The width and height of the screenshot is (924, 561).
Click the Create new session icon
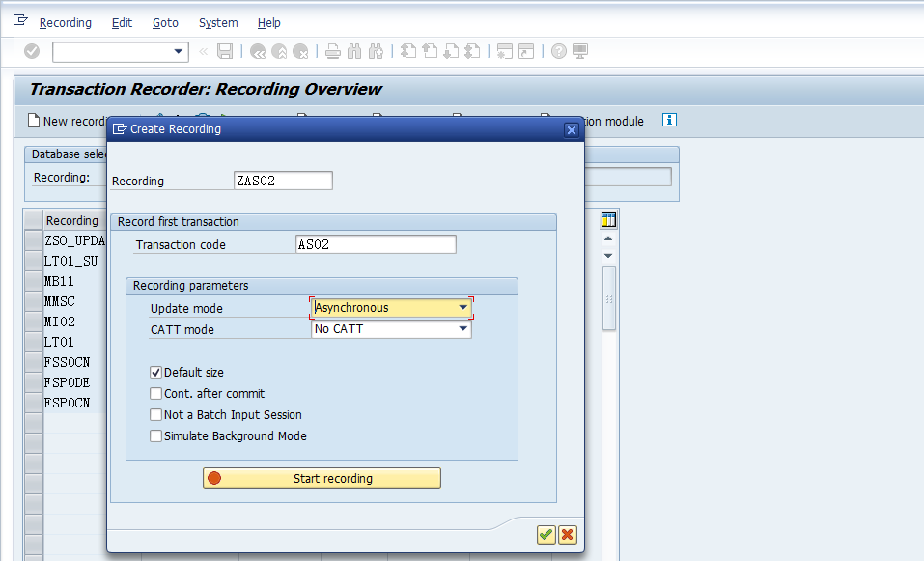[503, 51]
